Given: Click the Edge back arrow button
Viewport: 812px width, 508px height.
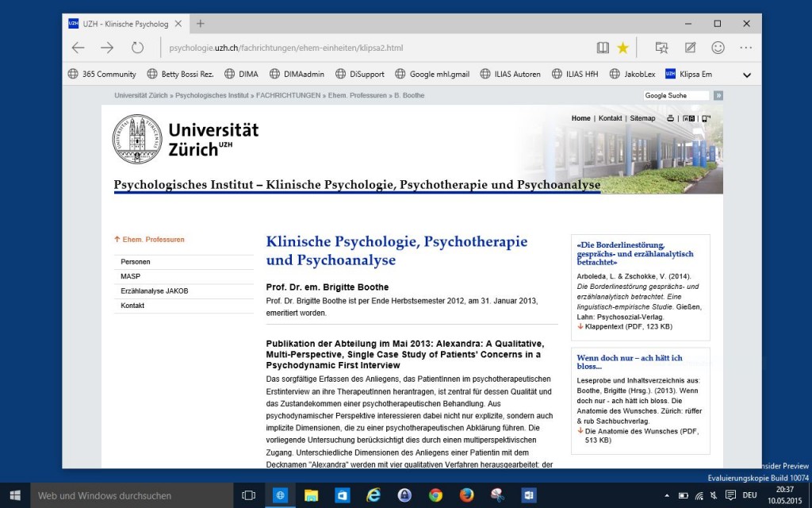Looking at the screenshot, I should pyautogui.click(x=78, y=48).
